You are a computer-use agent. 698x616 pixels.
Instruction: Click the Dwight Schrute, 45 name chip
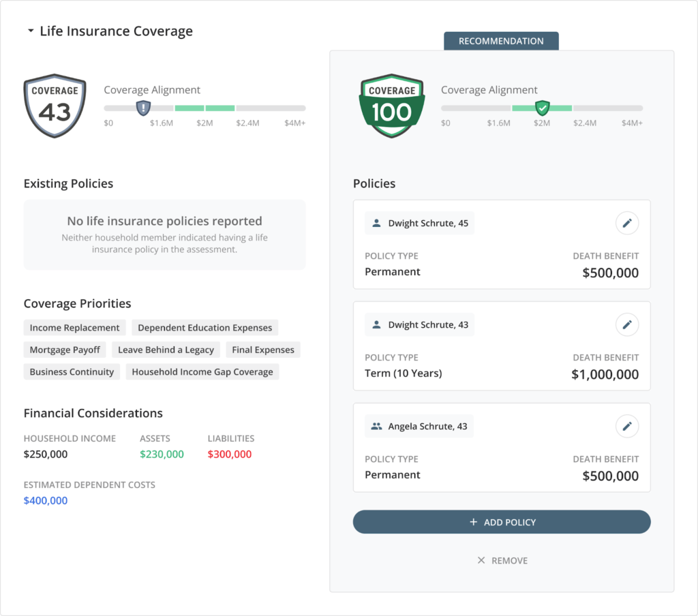[419, 223]
